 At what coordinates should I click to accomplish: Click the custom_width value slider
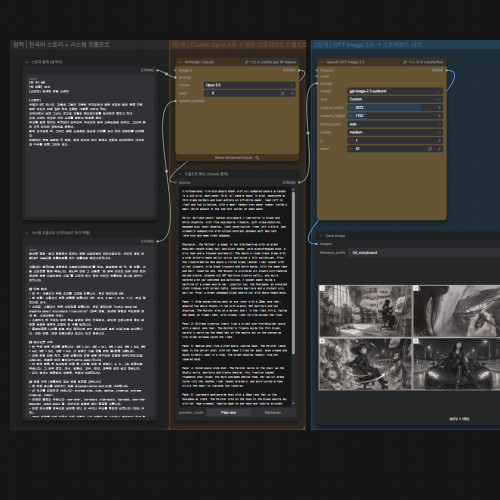395,107
